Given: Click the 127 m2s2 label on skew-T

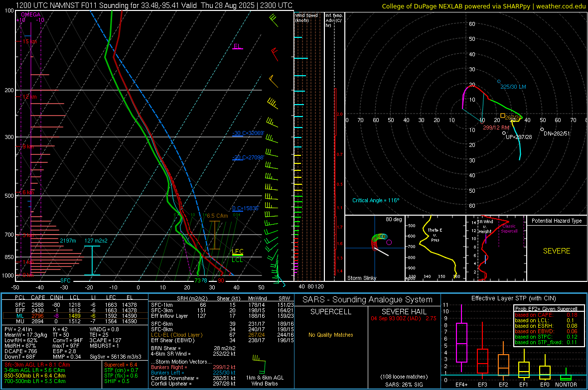Looking at the screenshot, I should click(x=96, y=241).
